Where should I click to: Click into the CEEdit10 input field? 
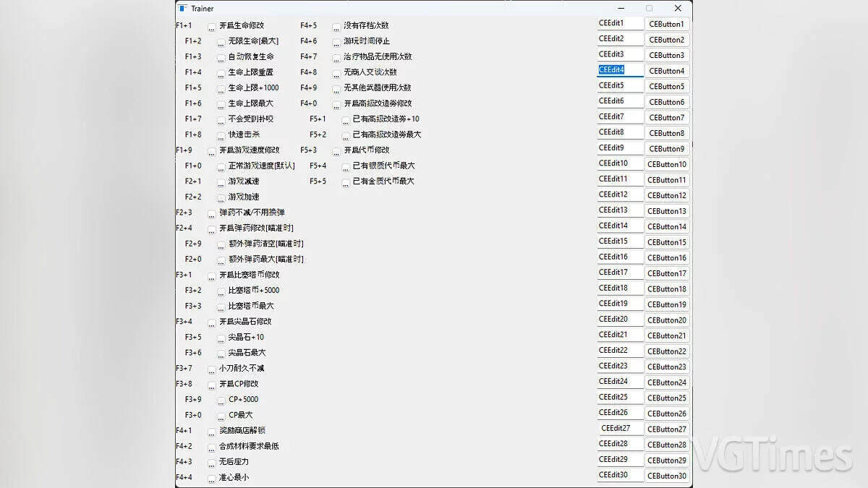[x=620, y=164]
